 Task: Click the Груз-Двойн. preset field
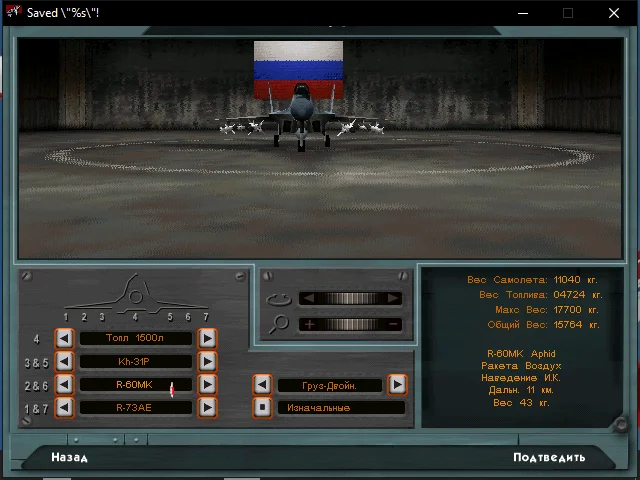[x=330, y=385]
